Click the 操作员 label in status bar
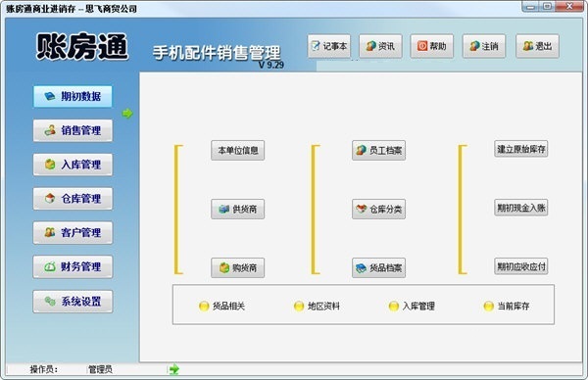The height and width of the screenshot is (380, 588). click(44, 369)
